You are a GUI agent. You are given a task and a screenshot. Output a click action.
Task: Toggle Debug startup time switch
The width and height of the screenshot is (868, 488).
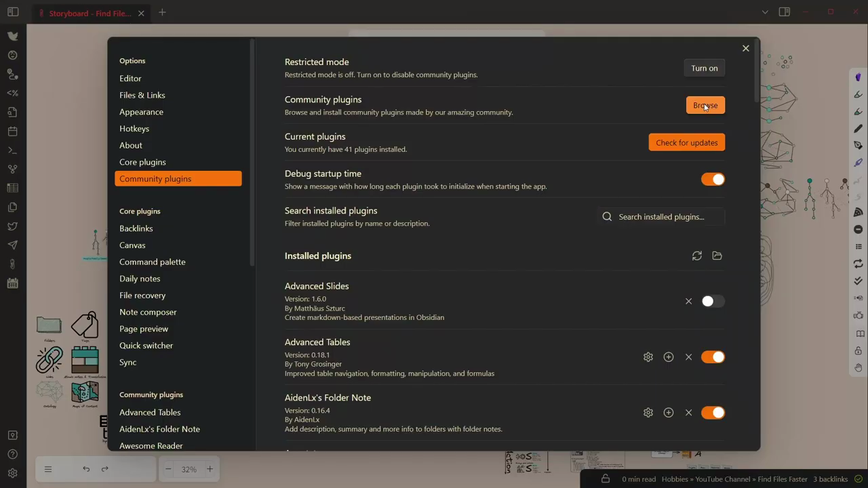pos(713,179)
